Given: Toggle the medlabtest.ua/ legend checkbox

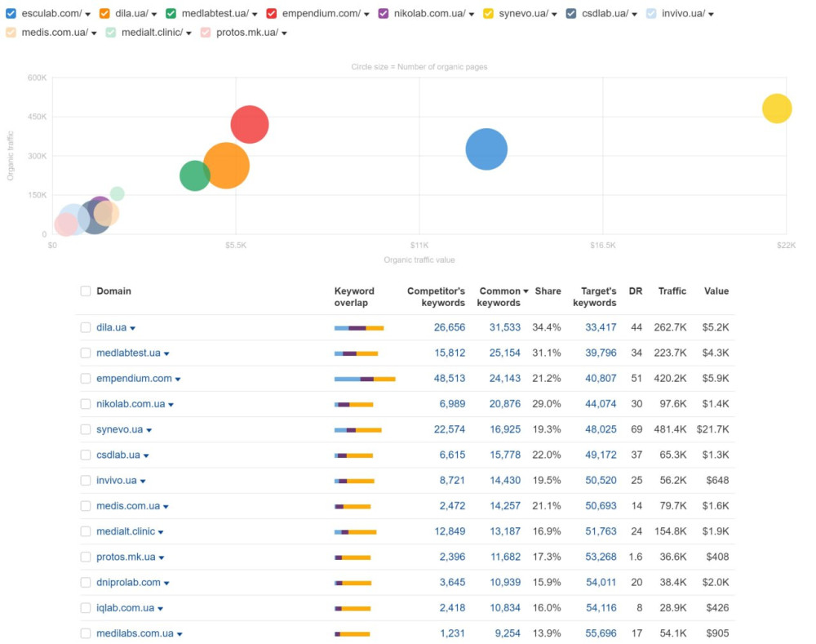Looking at the screenshot, I should click(x=171, y=14).
